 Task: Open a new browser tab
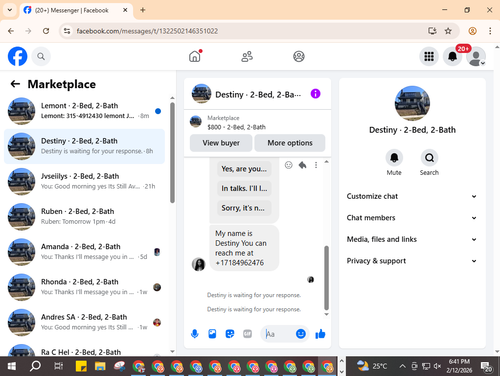click(143, 10)
